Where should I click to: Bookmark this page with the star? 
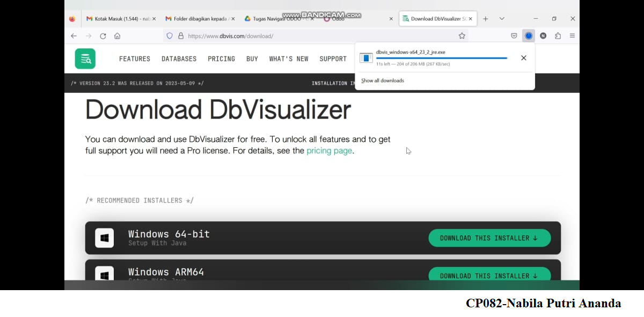pyautogui.click(x=462, y=35)
